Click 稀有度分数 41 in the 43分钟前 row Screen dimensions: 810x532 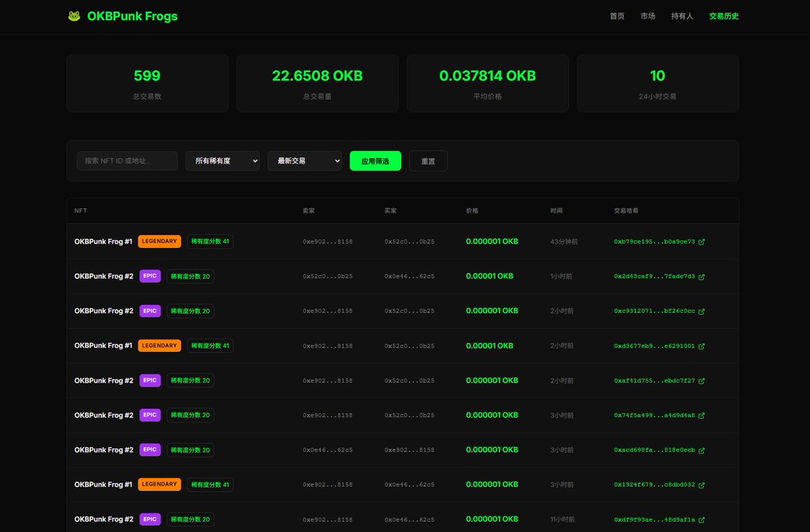210,241
